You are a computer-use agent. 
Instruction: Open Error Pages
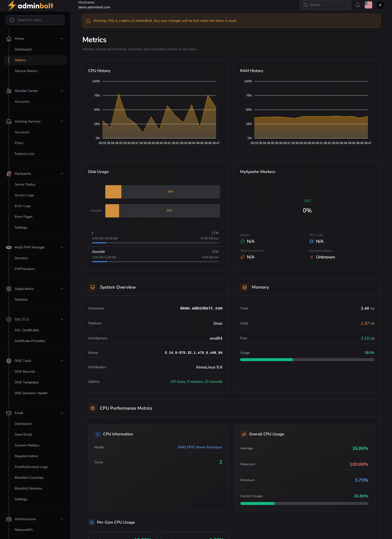pyautogui.click(x=35, y=217)
